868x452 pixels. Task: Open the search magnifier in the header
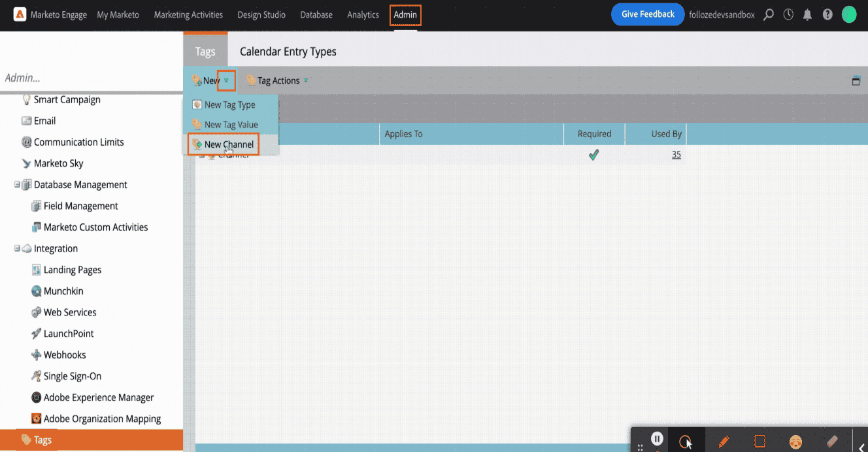pos(769,14)
